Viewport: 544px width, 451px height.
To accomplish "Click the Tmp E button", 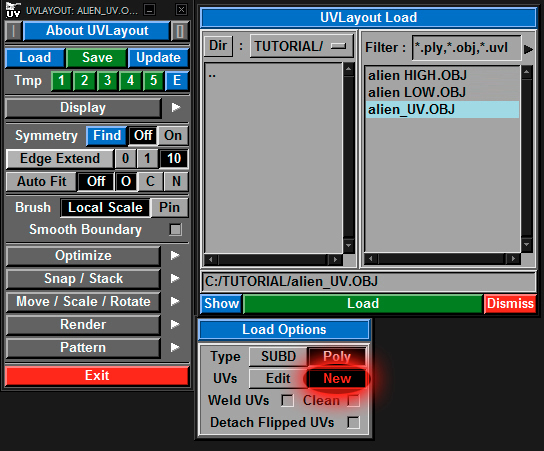I will pyautogui.click(x=177, y=81).
